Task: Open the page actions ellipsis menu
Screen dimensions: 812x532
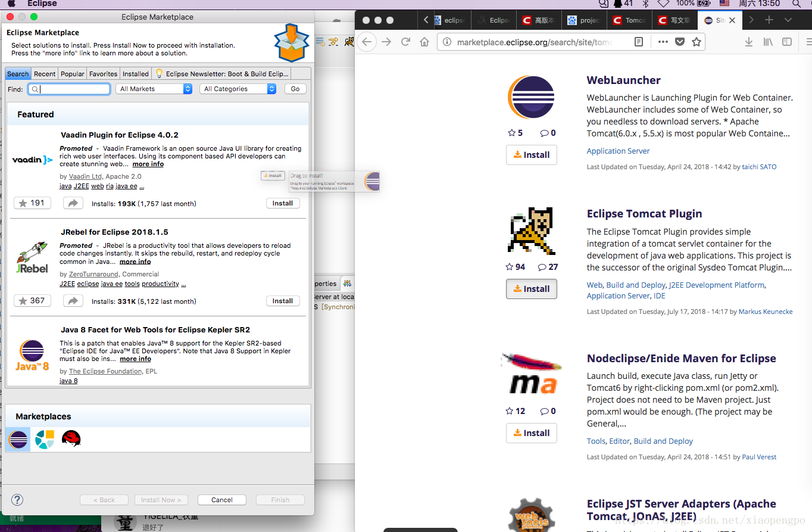Action: pos(663,42)
